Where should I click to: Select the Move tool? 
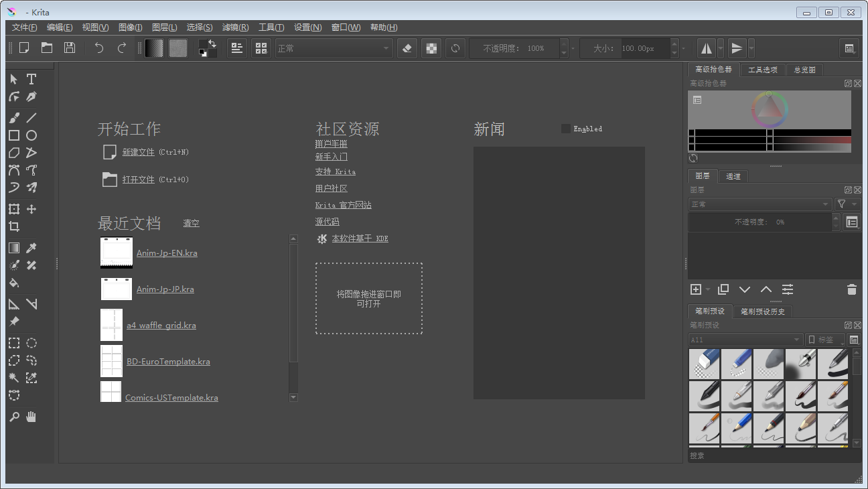click(x=31, y=209)
